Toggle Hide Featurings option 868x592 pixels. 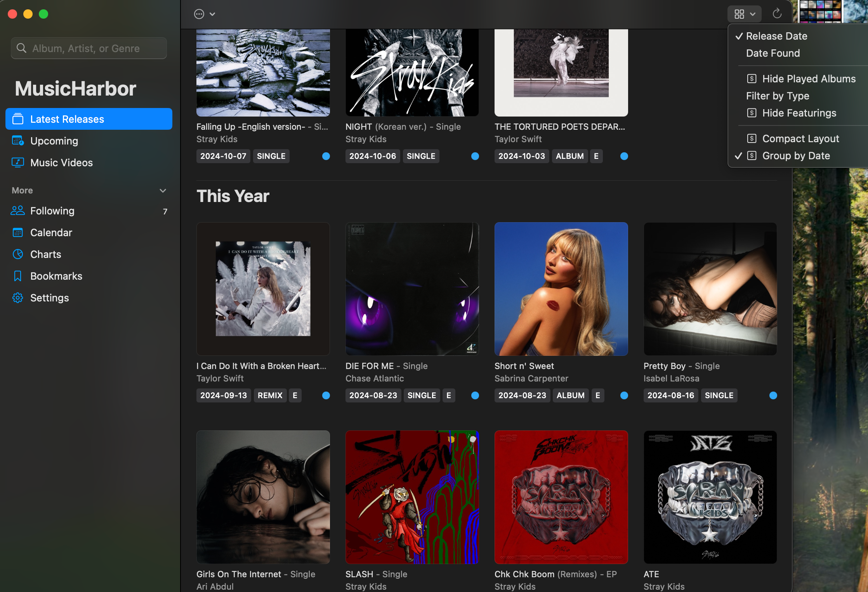[x=798, y=113]
